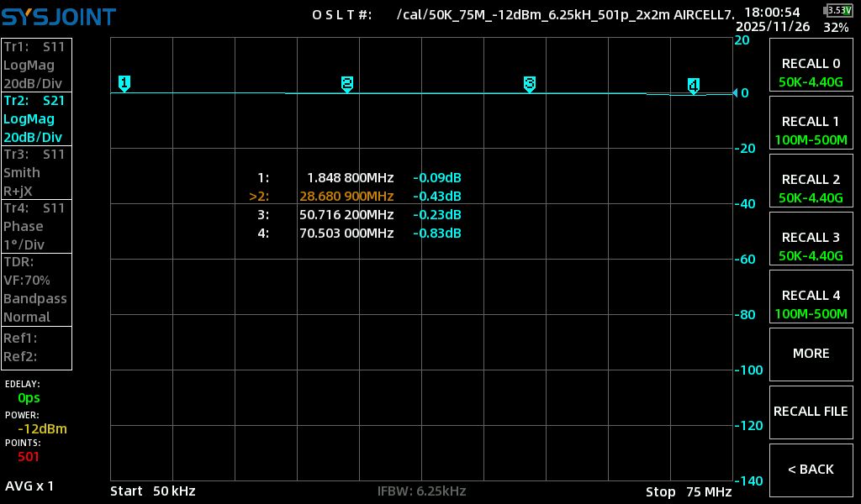The height and width of the screenshot is (504, 861).
Task: Select Tr4 S11 Phase trace
Action: [x=36, y=226]
